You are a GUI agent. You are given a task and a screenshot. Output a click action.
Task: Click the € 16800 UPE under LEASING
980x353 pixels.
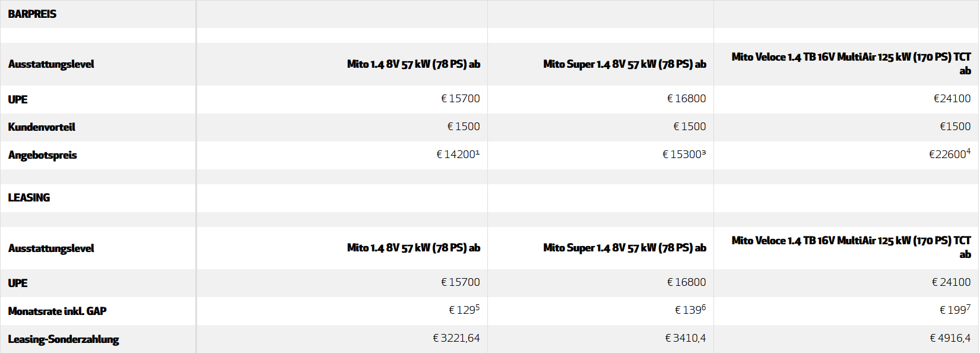click(x=686, y=282)
